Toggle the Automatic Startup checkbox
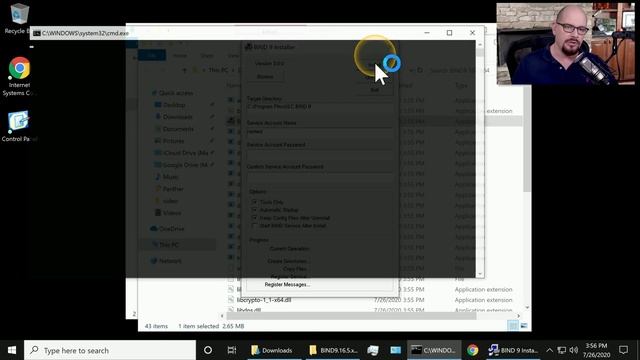Screen dimensions: 640x360 pyautogui.click(x=254, y=209)
